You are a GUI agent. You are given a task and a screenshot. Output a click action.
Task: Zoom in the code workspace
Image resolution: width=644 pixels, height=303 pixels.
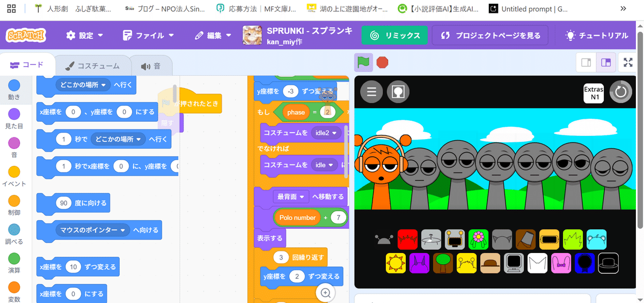coord(325,293)
